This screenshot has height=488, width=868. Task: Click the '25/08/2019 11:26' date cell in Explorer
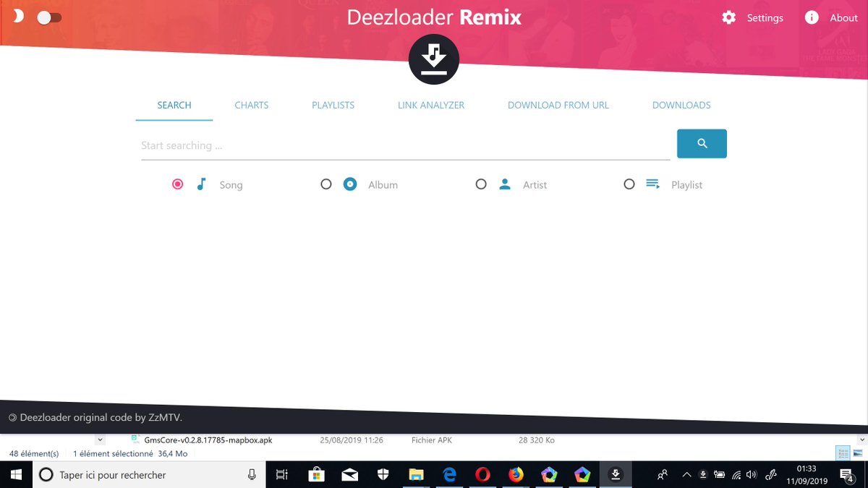point(352,440)
